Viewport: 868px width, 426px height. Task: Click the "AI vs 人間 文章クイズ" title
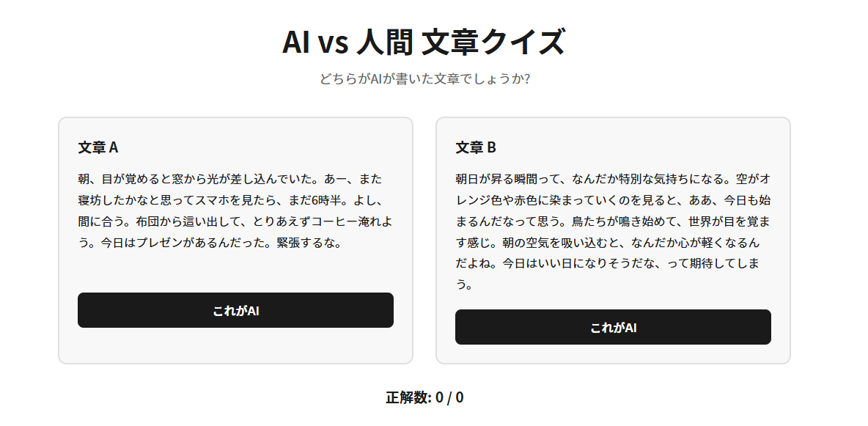click(424, 42)
